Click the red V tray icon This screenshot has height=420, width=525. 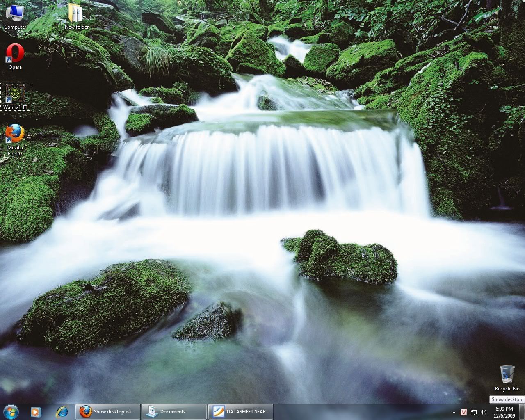tap(464, 412)
